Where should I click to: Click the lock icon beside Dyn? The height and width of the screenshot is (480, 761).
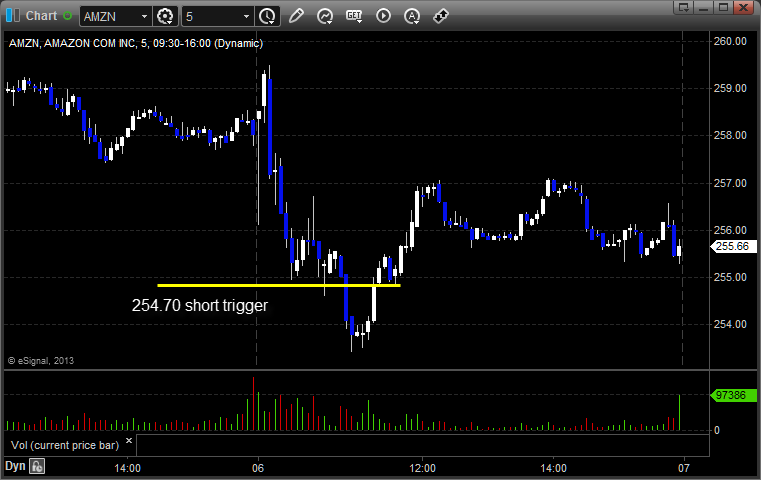tap(37, 466)
